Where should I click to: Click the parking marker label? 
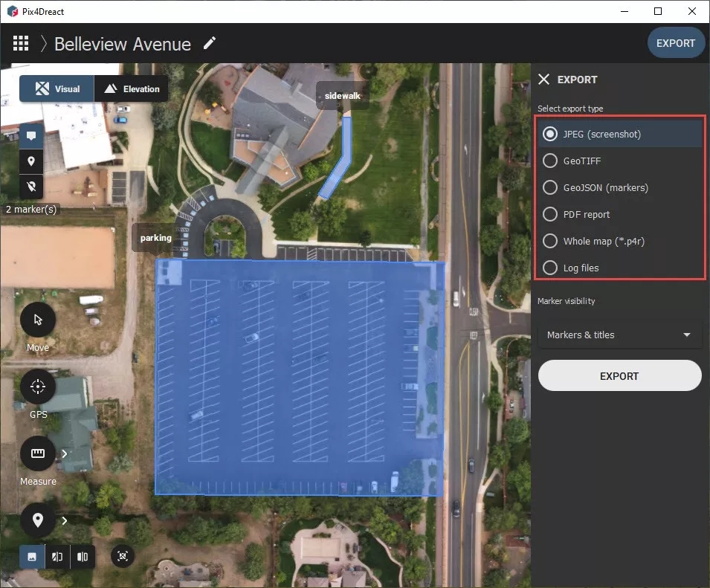click(x=156, y=238)
